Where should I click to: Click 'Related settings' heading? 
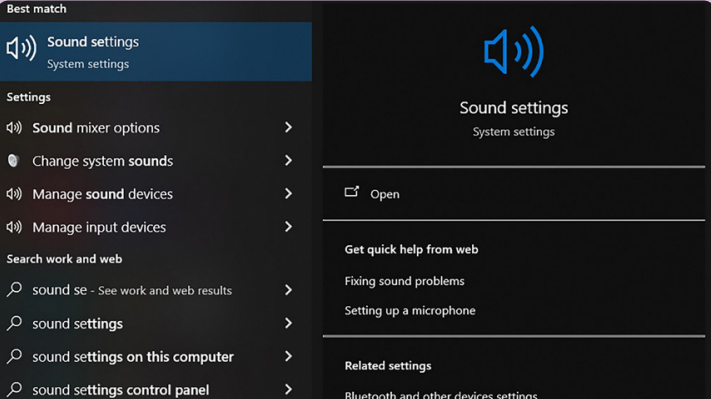pos(388,366)
